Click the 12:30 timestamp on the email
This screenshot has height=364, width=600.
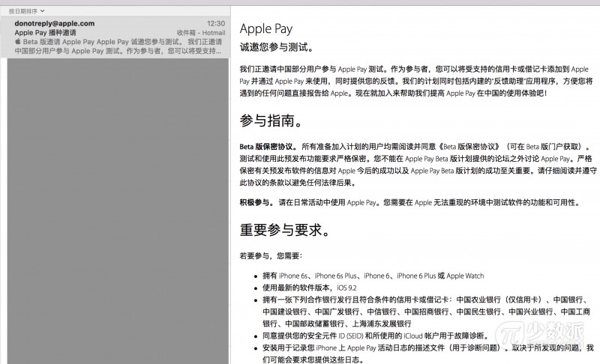[x=216, y=24]
